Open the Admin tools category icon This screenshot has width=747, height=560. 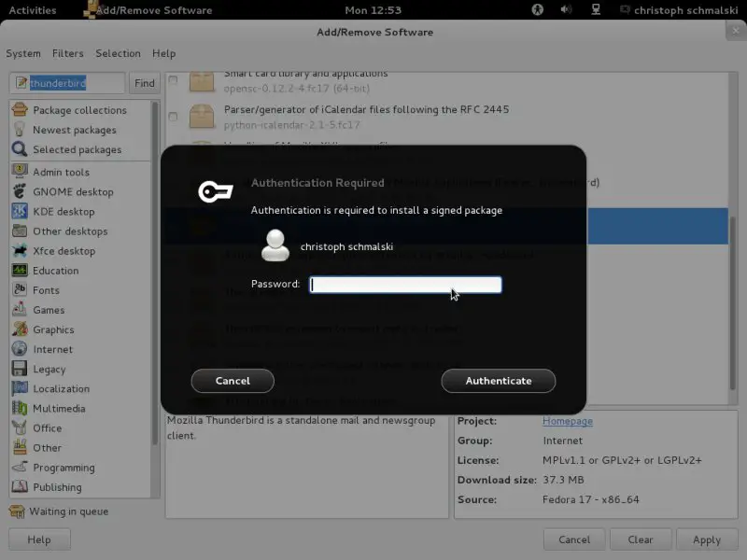20,172
